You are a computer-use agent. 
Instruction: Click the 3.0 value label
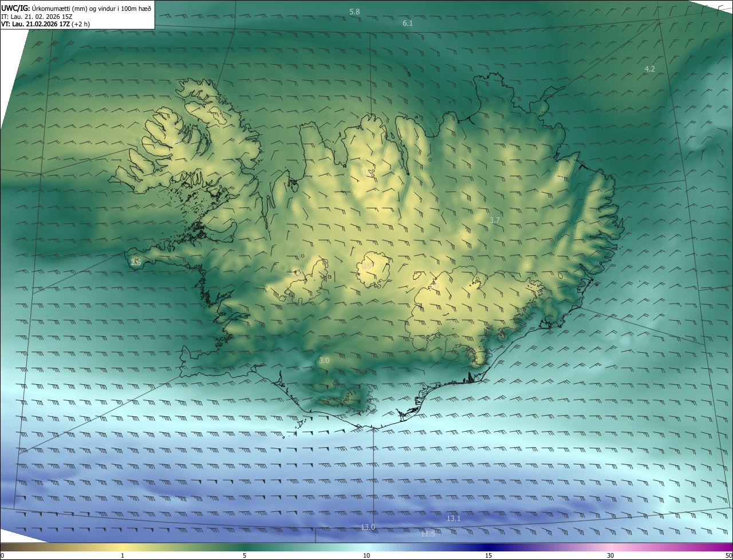point(324,360)
